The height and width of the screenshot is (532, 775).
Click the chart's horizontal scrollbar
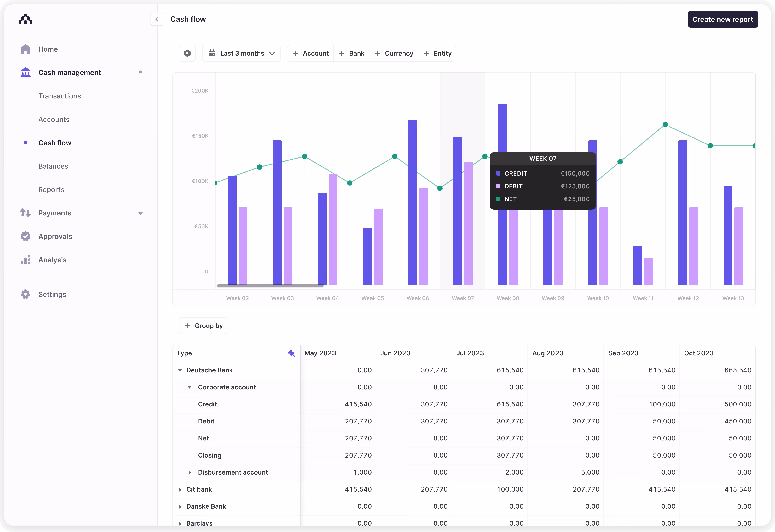pyautogui.click(x=270, y=286)
